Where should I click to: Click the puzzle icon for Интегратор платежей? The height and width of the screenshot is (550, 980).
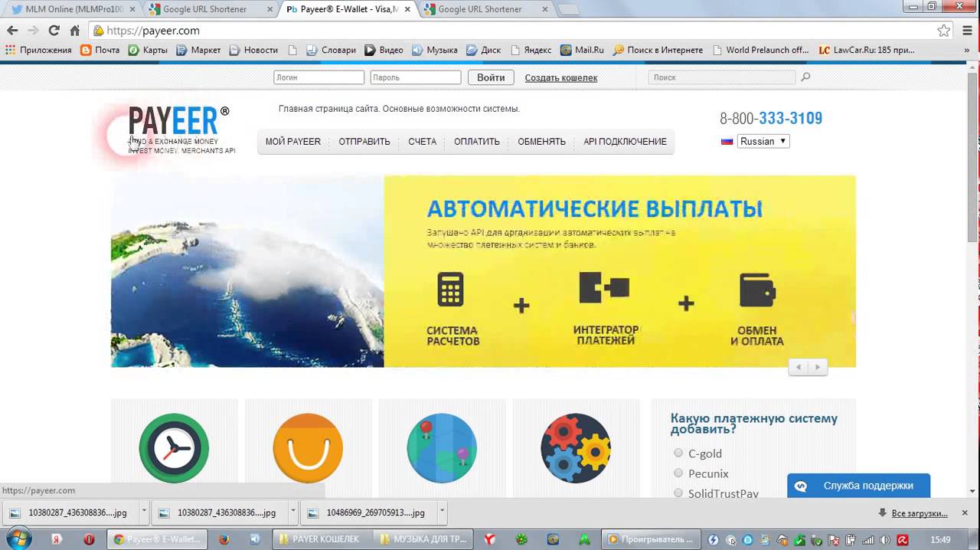tap(604, 288)
